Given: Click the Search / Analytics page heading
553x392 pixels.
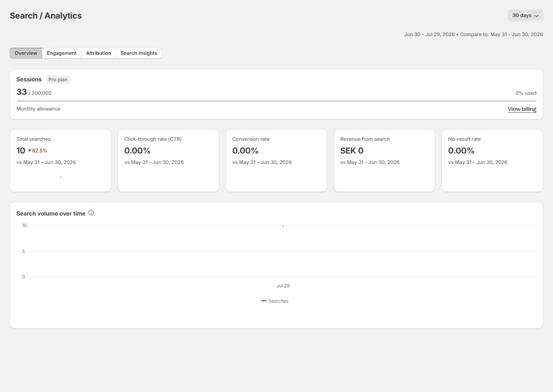Looking at the screenshot, I should coord(46,16).
